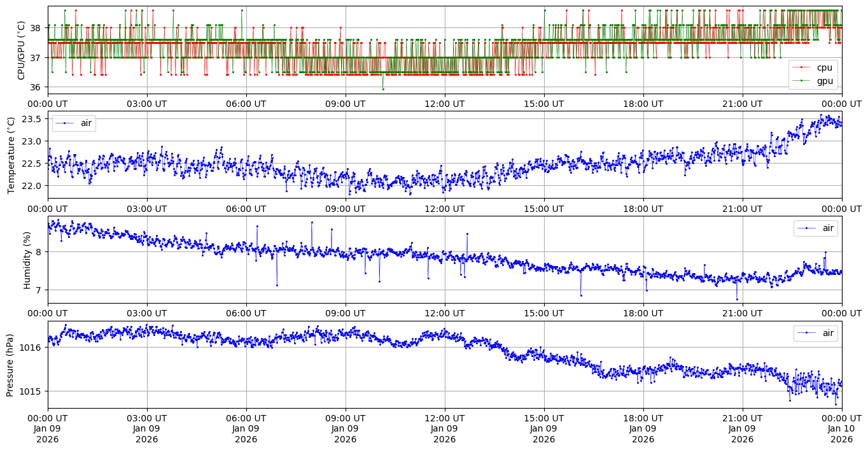Viewport: 868px width, 450px height.
Task: Select the 'cpu' legend text label
Action: click(x=825, y=67)
